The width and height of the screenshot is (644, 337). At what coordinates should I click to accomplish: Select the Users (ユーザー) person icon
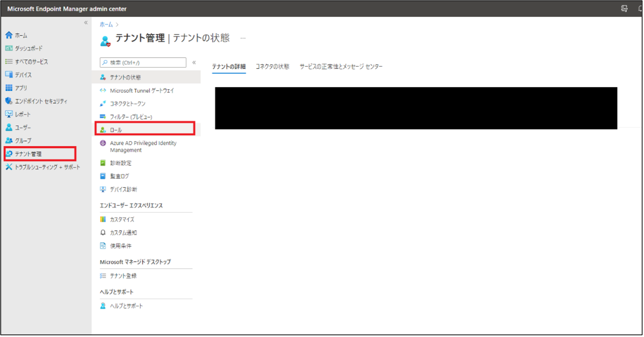click(x=9, y=127)
